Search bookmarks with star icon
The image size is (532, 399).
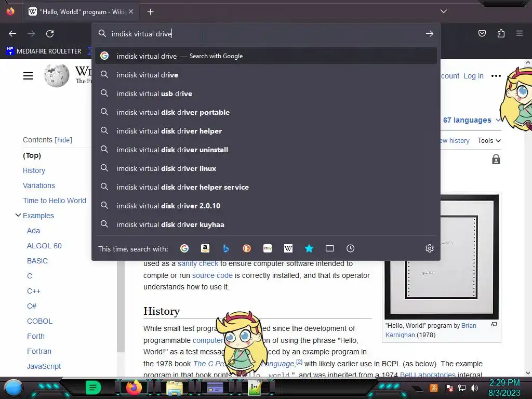[309, 248]
